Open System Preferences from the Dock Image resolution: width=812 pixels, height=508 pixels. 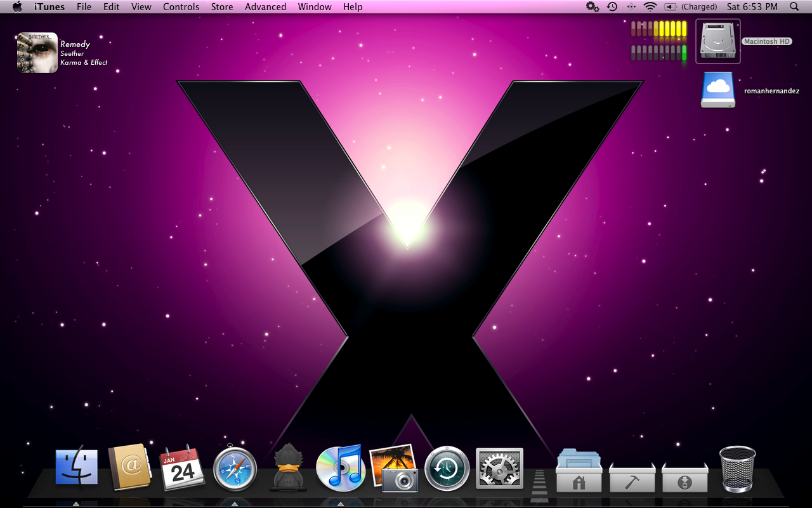[x=499, y=469]
